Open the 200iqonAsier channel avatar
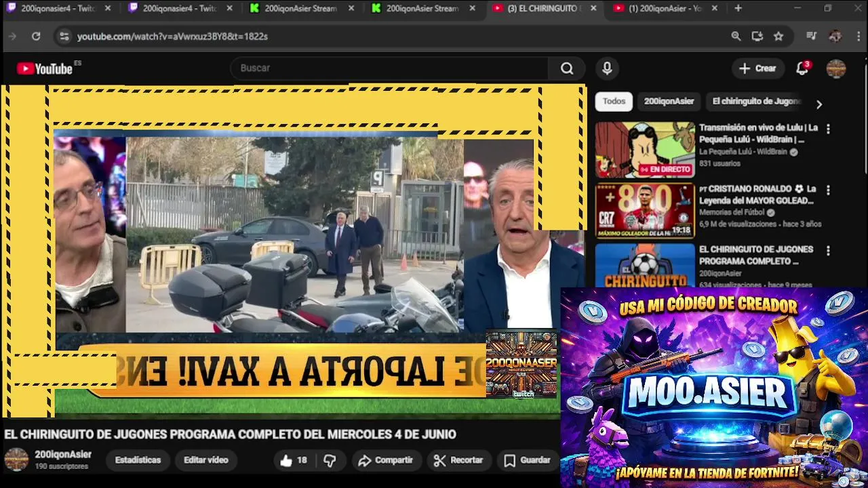This screenshot has height=488, width=868. 16,460
